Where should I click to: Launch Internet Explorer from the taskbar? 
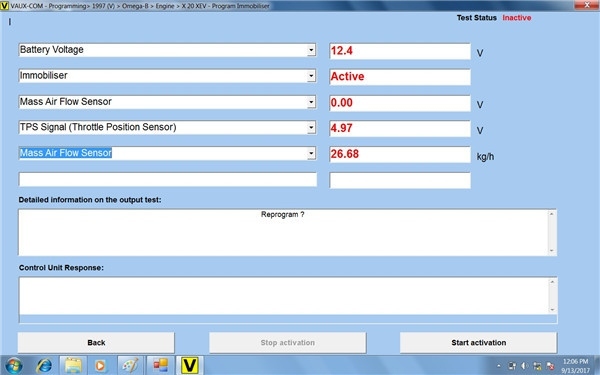tap(44, 365)
